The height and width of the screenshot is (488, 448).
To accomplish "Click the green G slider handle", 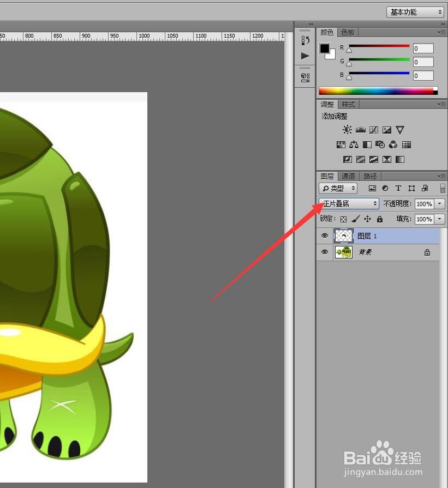I will [349, 64].
